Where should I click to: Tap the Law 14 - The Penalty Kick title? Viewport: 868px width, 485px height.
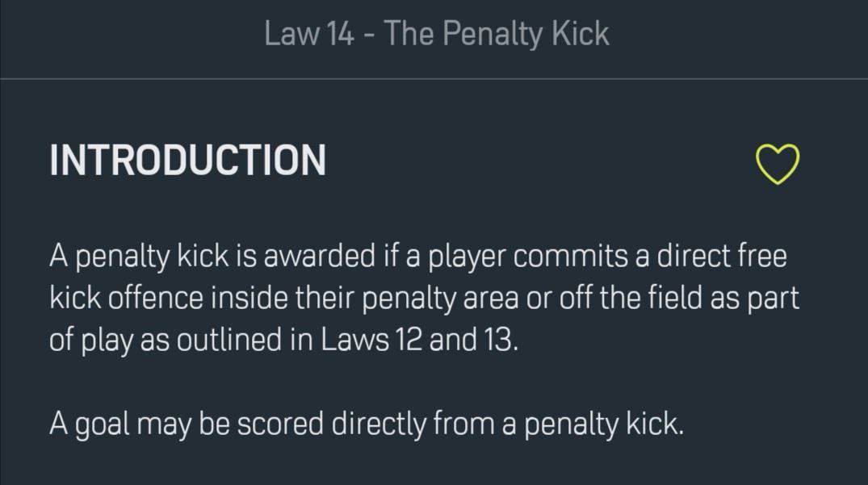click(x=436, y=34)
